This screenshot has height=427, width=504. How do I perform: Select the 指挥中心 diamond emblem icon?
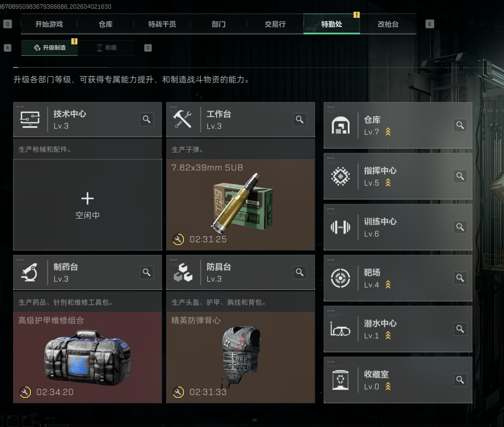(x=340, y=176)
